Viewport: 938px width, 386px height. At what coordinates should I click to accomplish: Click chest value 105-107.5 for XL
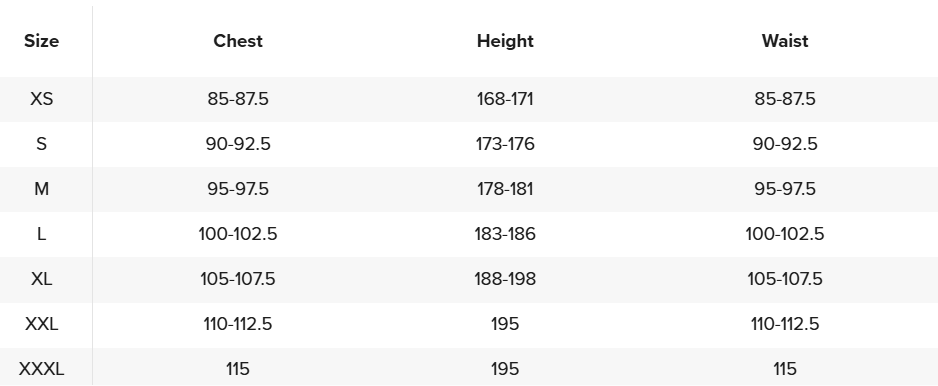[x=237, y=279]
